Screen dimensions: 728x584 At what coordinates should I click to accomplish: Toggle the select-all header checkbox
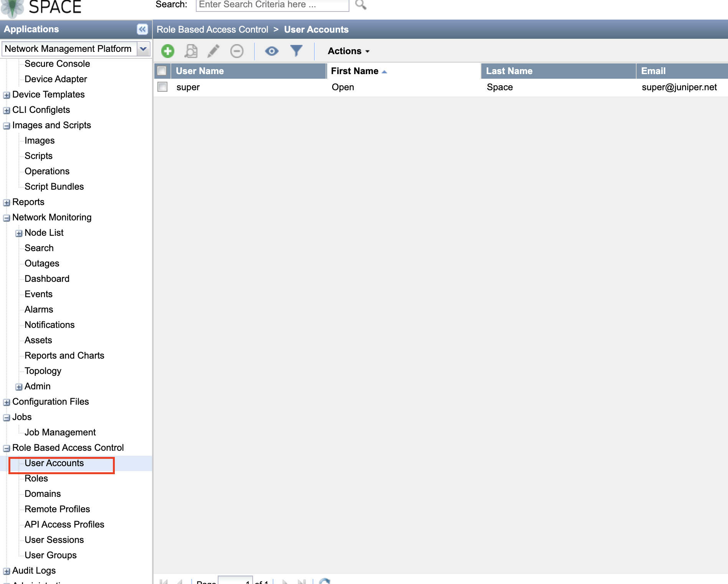tap(162, 71)
